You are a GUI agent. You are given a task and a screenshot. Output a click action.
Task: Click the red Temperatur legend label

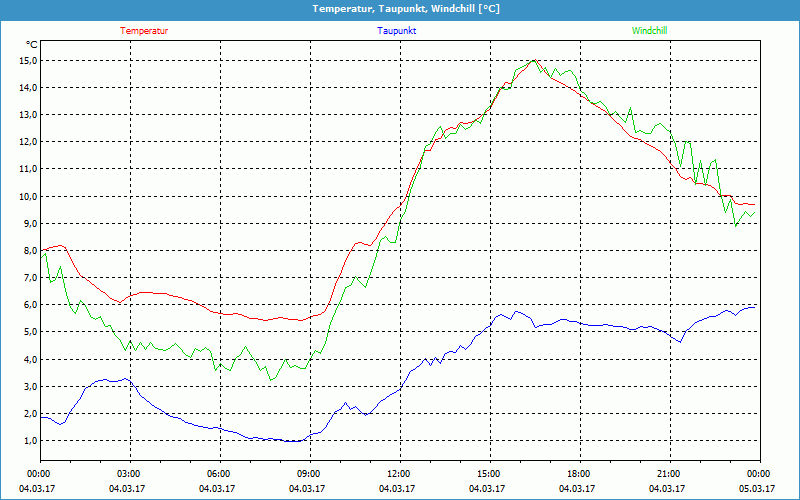(144, 31)
